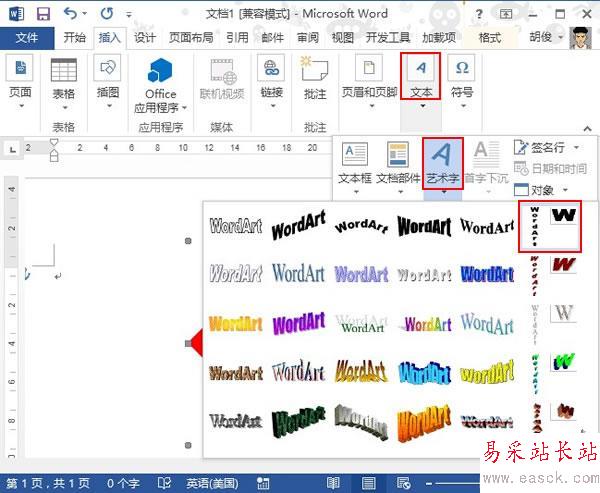Open the Undo history dropdown arrow
The height and width of the screenshot is (493, 600).
coord(84,14)
